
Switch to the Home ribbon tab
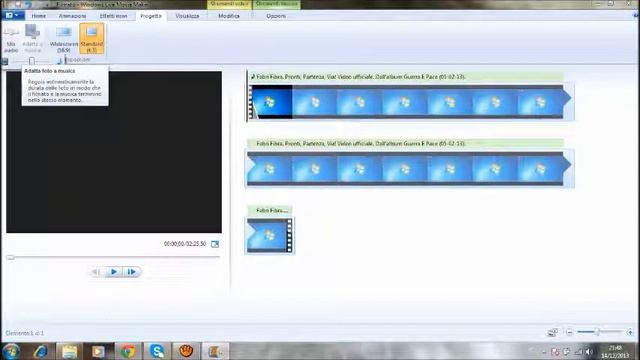click(x=39, y=16)
